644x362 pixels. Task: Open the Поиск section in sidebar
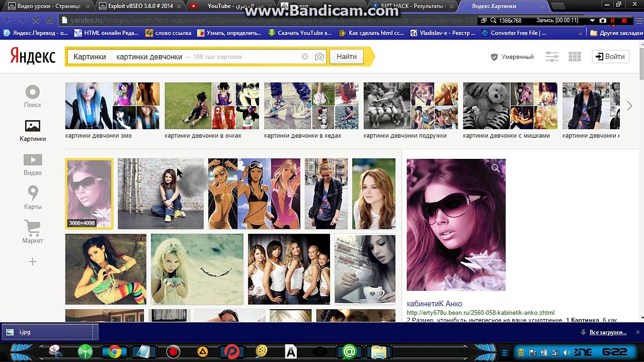pos(33,97)
